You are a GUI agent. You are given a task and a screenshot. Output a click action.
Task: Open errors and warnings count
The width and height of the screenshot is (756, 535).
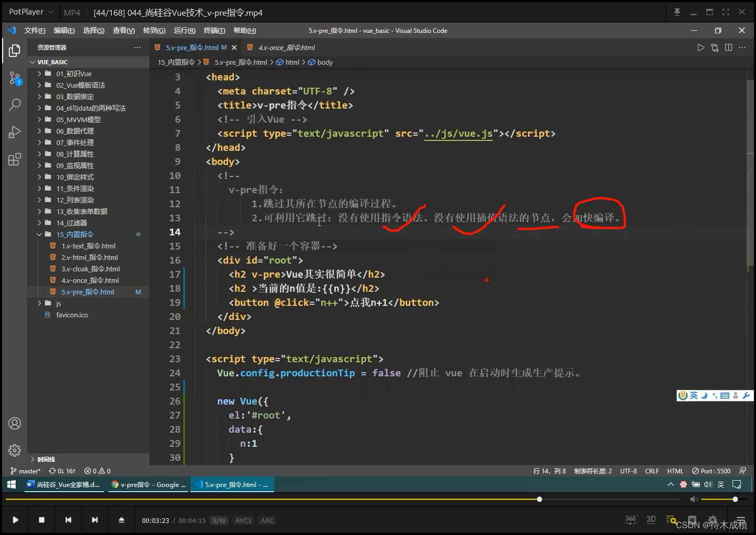[98, 471]
